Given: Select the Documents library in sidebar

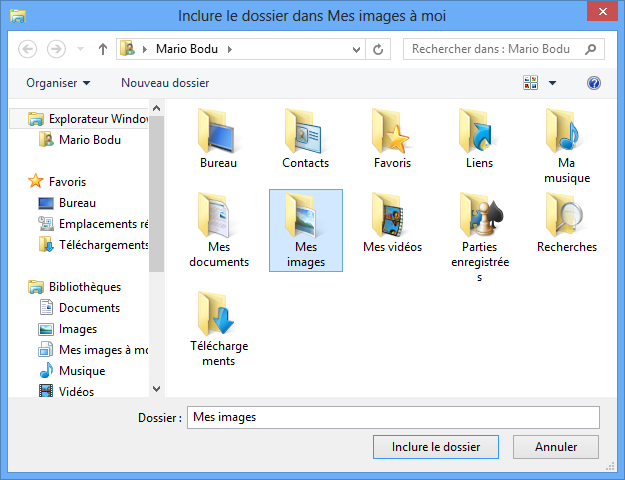Looking at the screenshot, I should click(x=79, y=308).
